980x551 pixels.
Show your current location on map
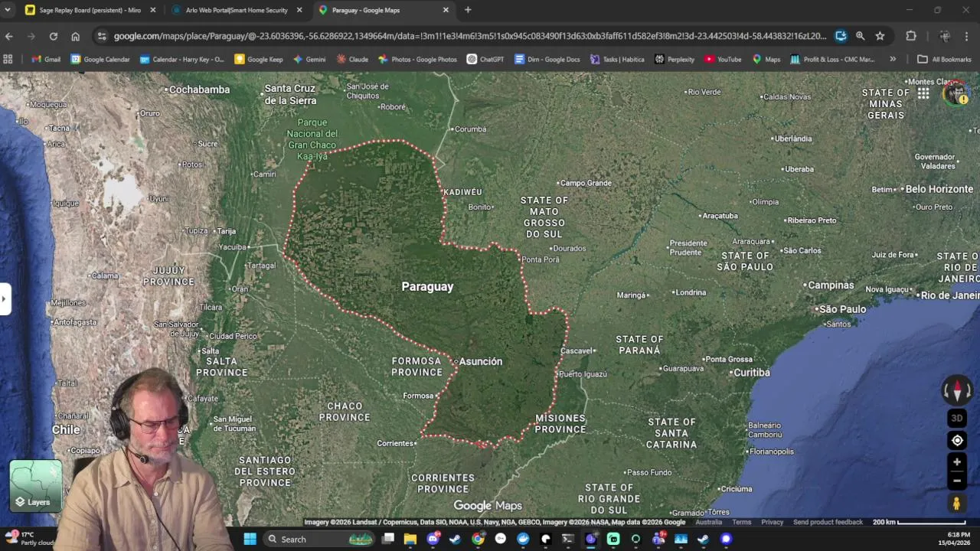[957, 441]
